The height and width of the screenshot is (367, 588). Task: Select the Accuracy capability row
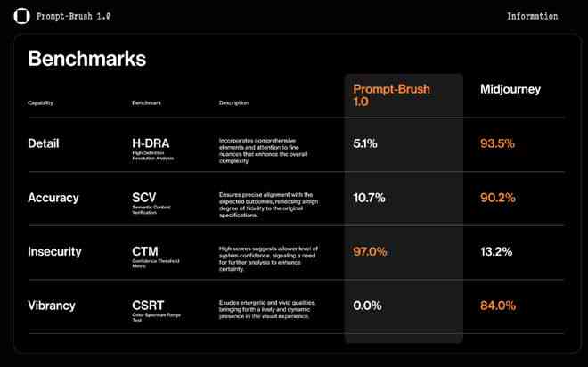click(296, 199)
